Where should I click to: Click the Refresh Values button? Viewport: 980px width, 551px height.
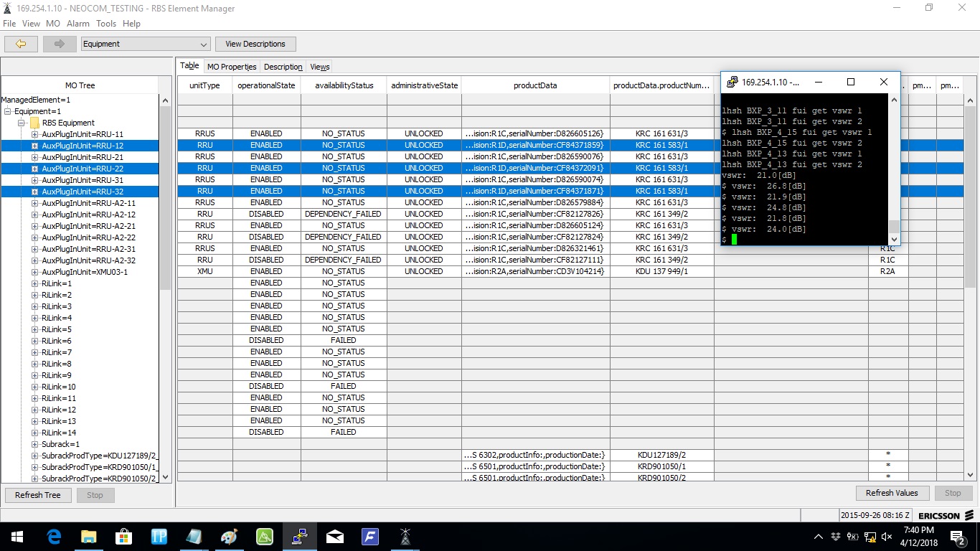pos(892,493)
